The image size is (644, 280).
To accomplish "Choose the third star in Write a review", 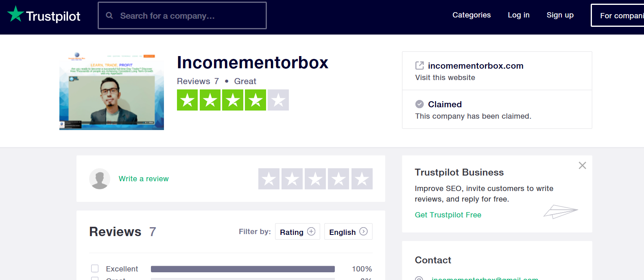I will point(315,179).
